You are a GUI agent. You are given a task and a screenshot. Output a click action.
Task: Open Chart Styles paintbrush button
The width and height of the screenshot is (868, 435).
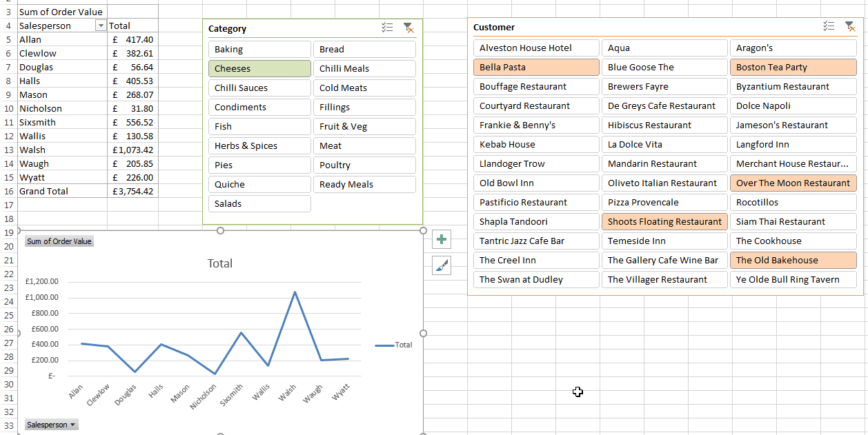tap(441, 265)
